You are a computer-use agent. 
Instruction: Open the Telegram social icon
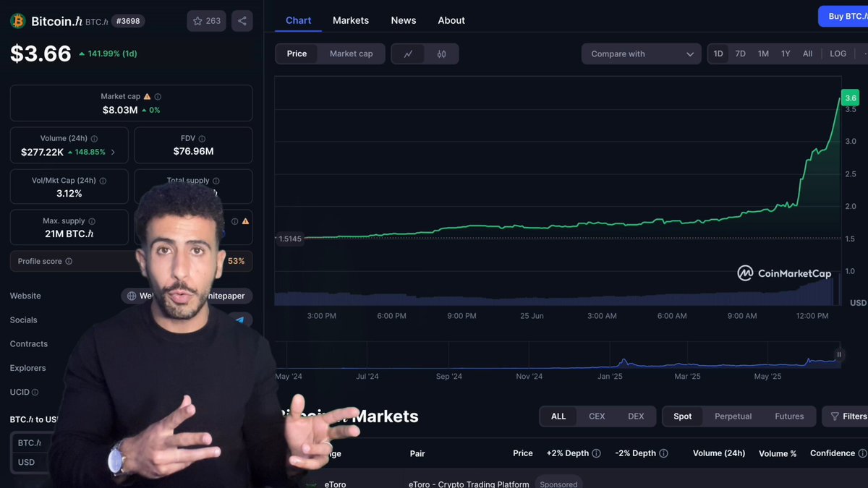[240, 320]
